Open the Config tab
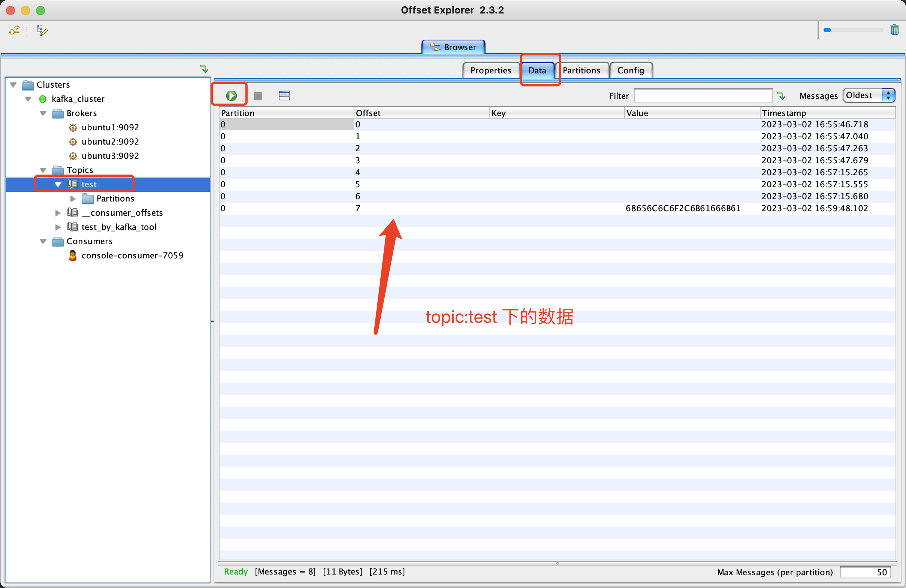 (x=630, y=70)
